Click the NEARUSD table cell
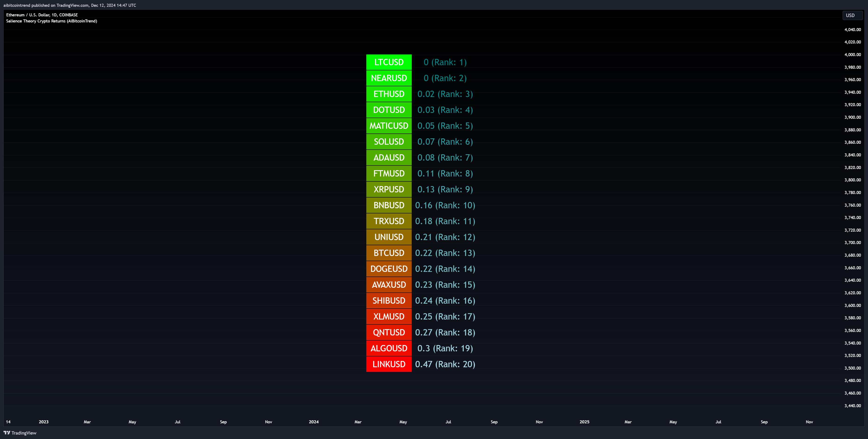 389,78
